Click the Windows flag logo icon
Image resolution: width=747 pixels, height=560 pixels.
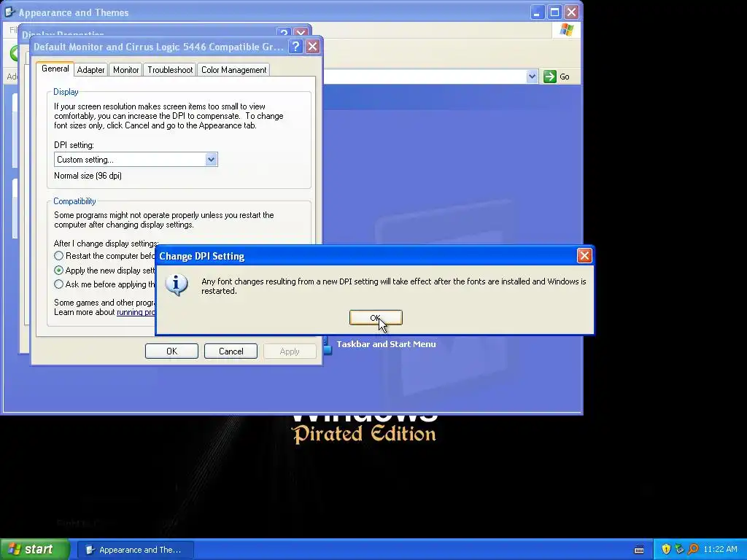[x=566, y=30]
